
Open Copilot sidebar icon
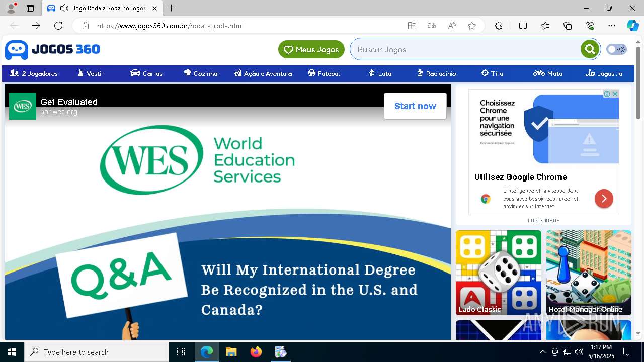click(x=633, y=26)
